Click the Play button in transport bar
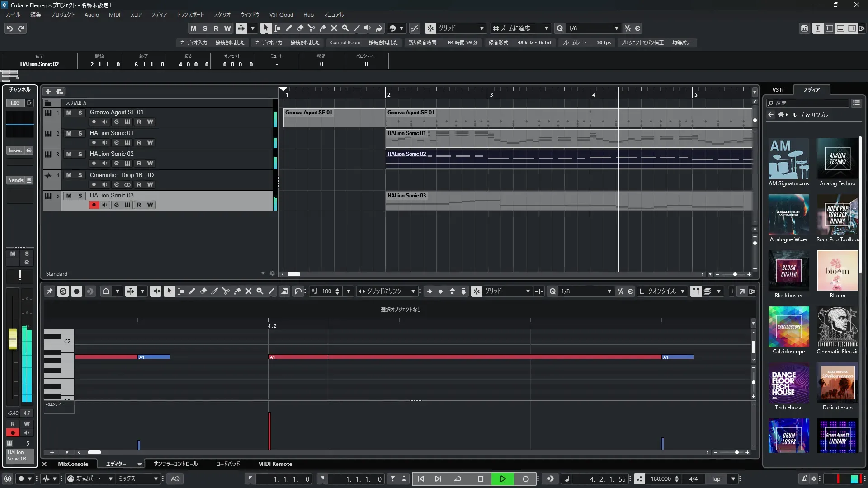 (503, 479)
